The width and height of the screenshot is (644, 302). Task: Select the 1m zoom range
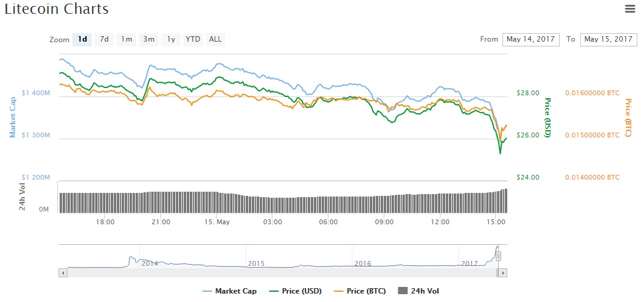click(x=127, y=39)
